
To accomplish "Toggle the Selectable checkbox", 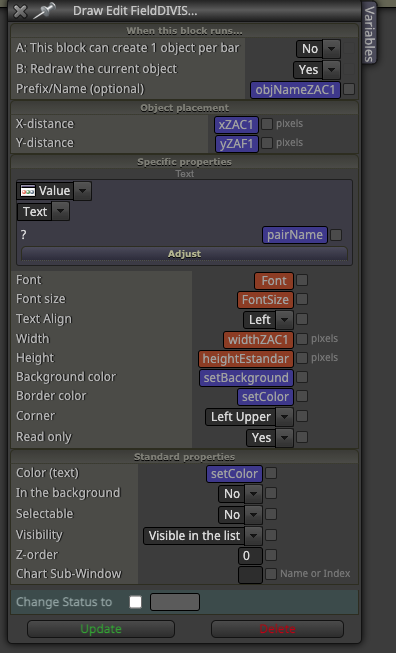I will pyautogui.click(x=271, y=514).
